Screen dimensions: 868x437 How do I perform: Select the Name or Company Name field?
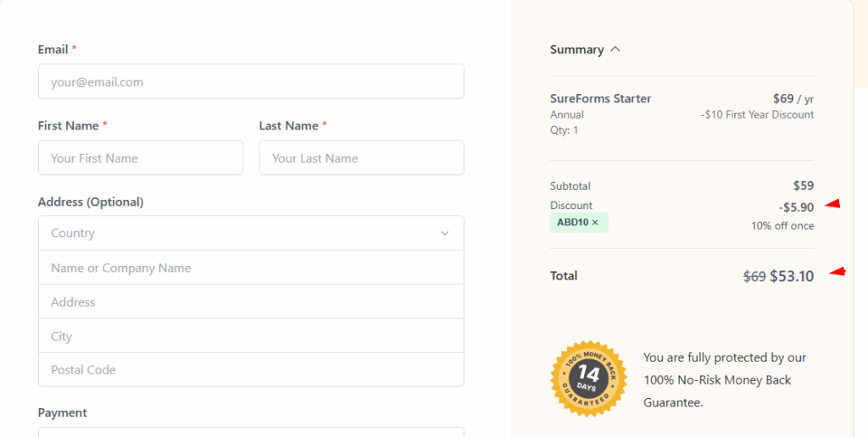click(250, 268)
